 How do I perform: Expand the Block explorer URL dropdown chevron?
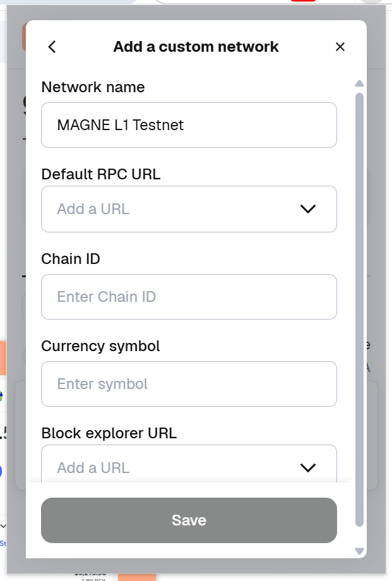(307, 467)
